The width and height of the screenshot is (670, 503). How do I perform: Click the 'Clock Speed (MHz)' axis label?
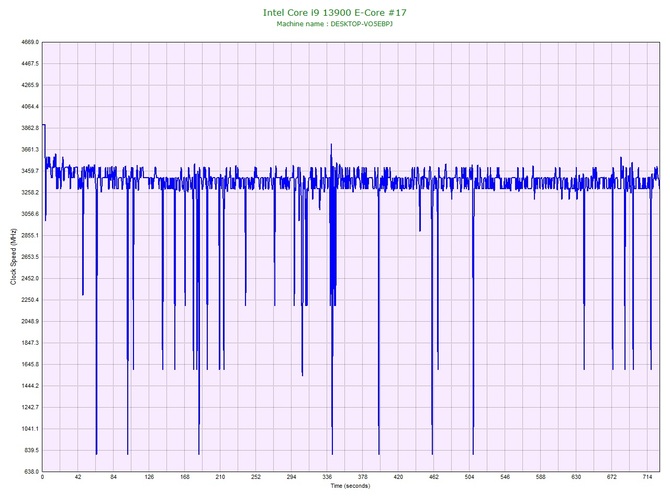13,257
